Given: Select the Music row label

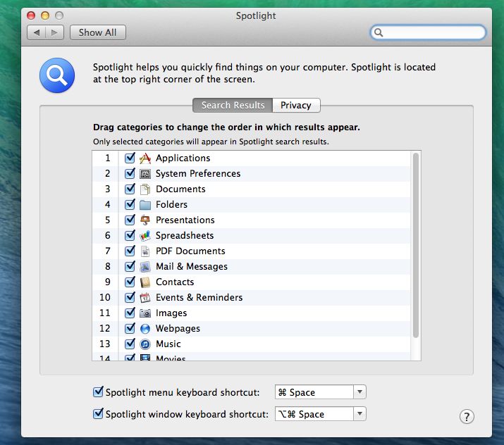Looking at the screenshot, I should [168, 344].
